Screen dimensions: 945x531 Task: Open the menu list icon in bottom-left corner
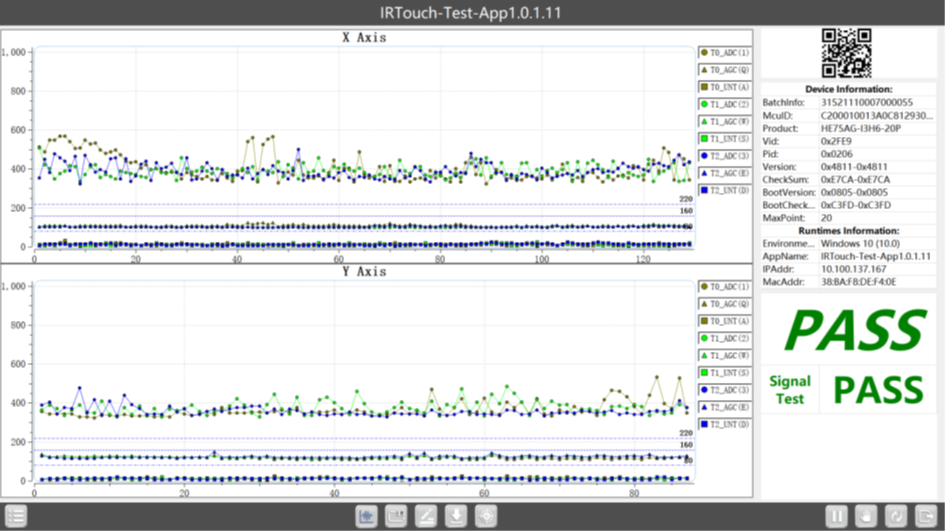(15, 516)
